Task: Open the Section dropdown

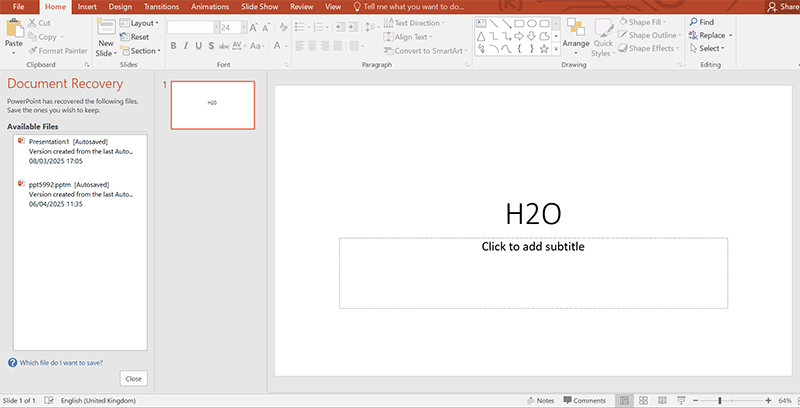Action: [140, 50]
